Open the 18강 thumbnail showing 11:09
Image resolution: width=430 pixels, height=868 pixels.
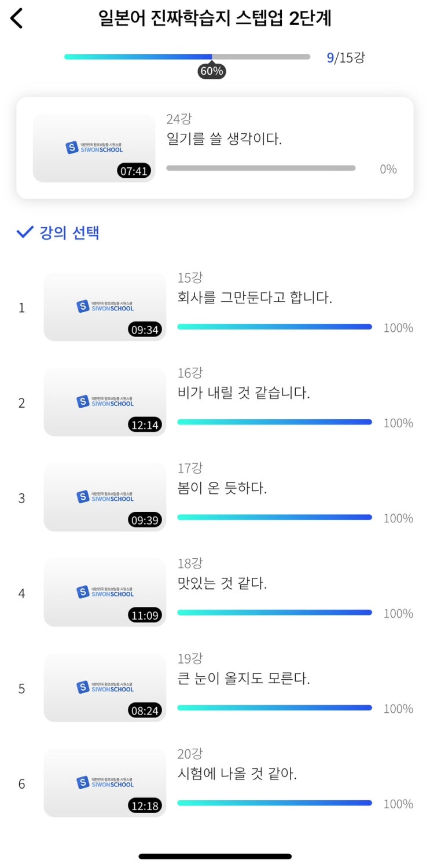tap(105, 592)
